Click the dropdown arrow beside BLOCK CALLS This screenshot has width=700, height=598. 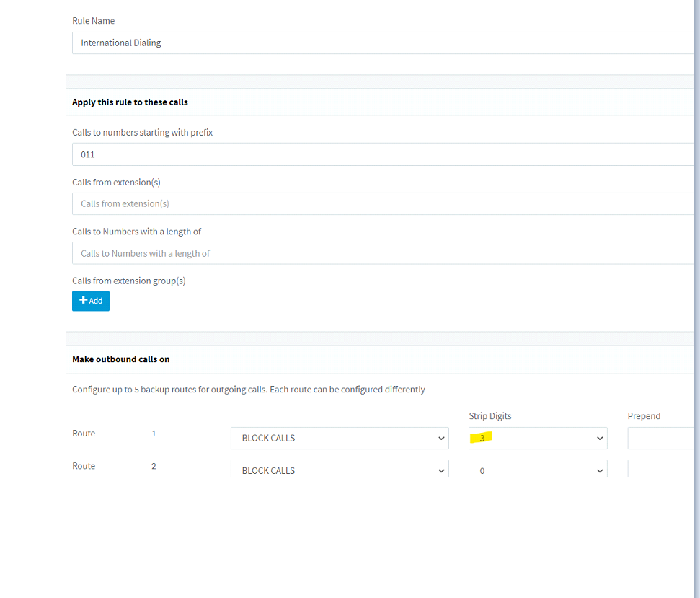(441, 438)
